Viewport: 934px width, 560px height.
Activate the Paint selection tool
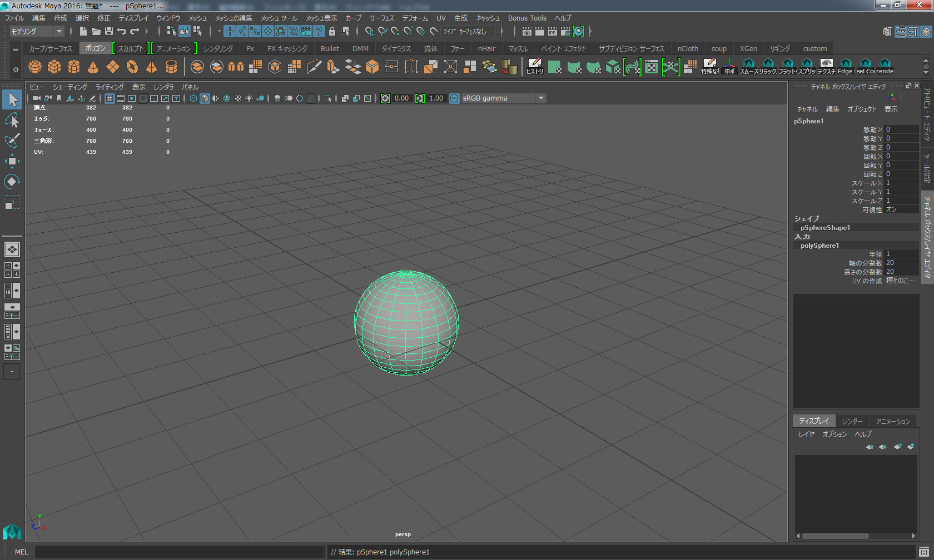12,140
